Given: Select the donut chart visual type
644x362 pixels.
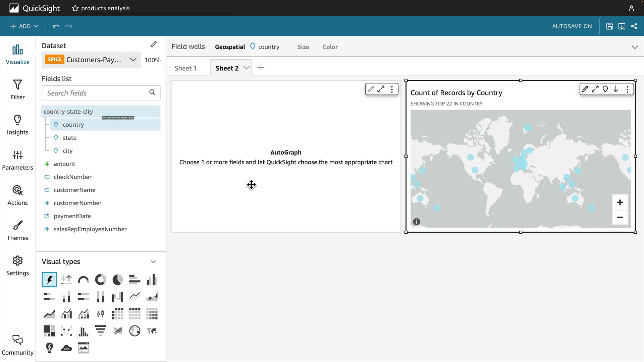Looking at the screenshot, I should click(100, 280).
